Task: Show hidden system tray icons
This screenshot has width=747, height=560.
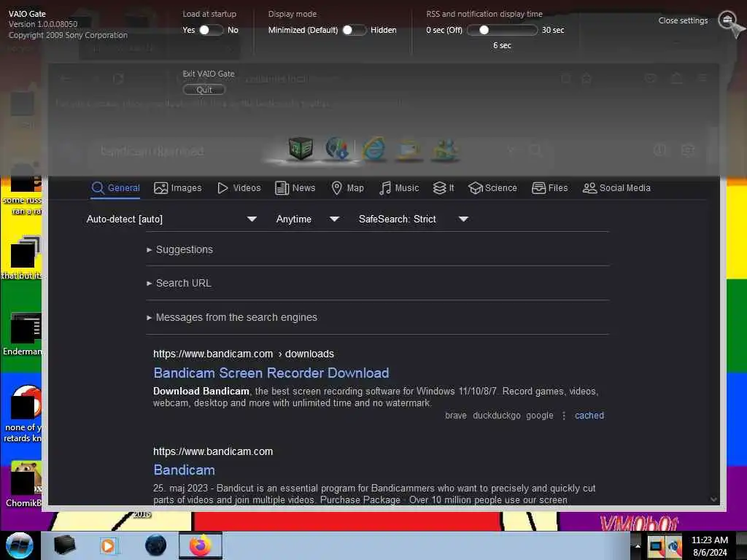Action: click(638, 545)
